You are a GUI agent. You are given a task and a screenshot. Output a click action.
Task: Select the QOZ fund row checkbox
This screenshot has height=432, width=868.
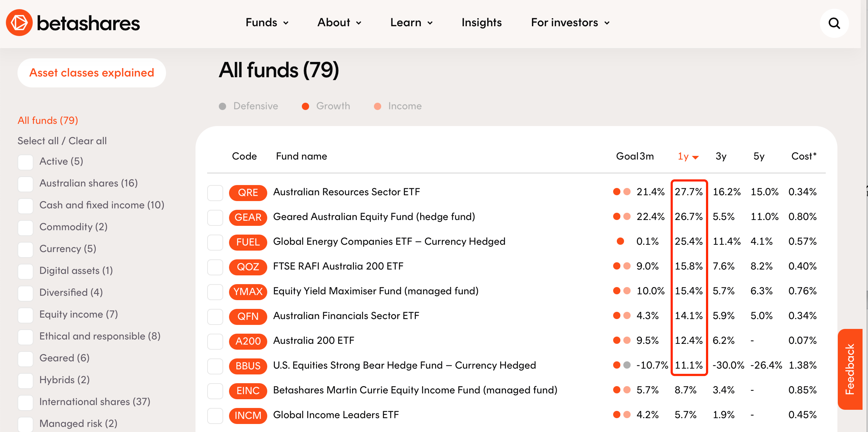[x=215, y=267]
